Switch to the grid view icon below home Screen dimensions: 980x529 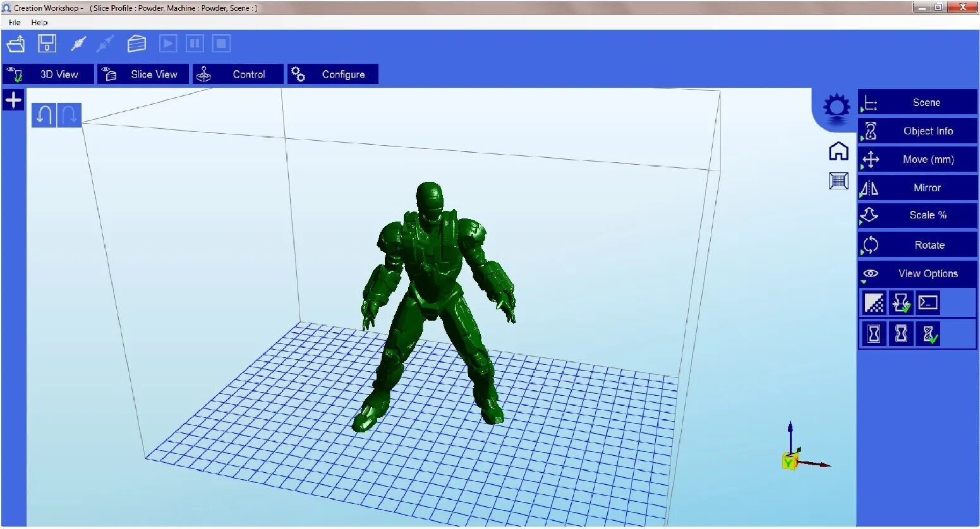coord(838,181)
